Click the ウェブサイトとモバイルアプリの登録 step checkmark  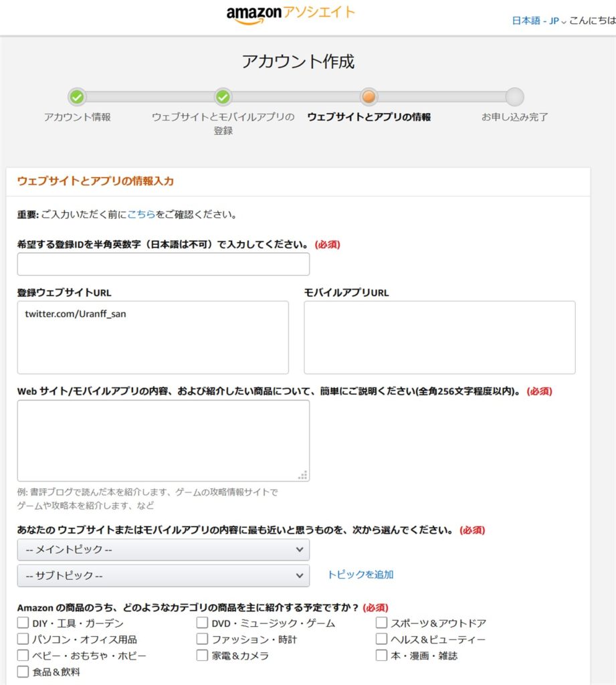tap(223, 96)
